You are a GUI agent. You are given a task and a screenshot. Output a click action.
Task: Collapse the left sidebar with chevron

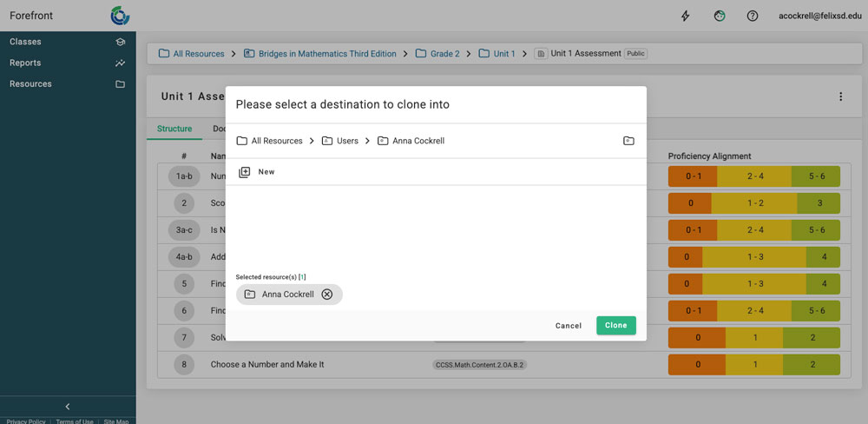68,407
